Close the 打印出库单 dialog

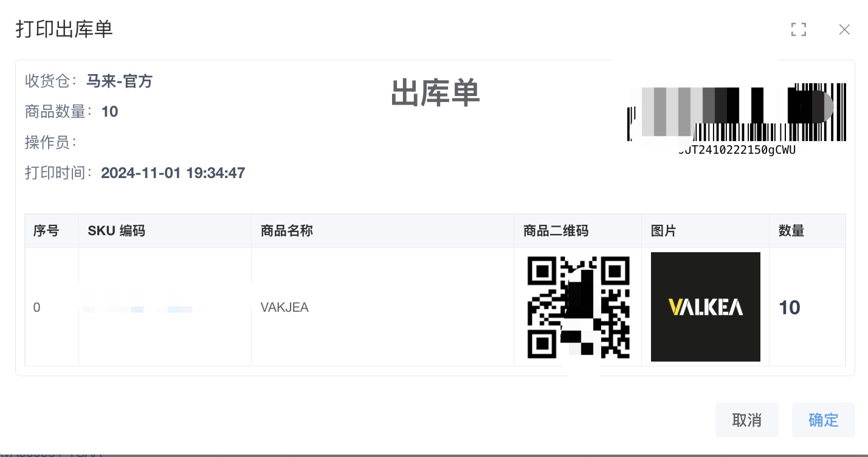pos(844,29)
